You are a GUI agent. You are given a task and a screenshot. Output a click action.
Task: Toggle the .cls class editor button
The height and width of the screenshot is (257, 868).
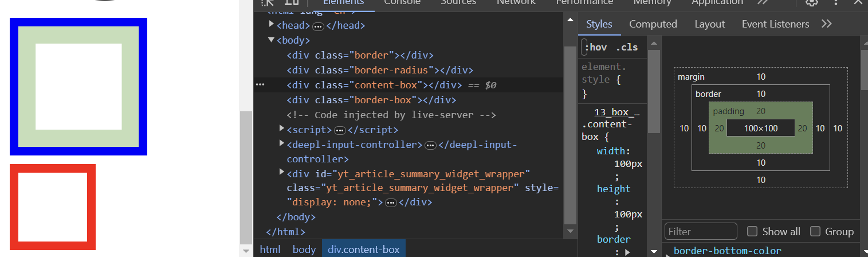point(627,47)
